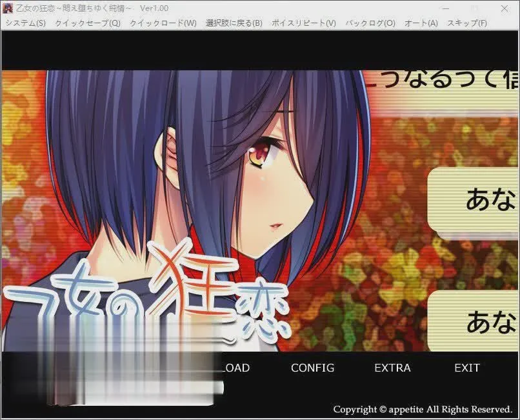Open the クイックセーブ(Q) menu item
The width and height of the screenshot is (520, 420).
88,23
